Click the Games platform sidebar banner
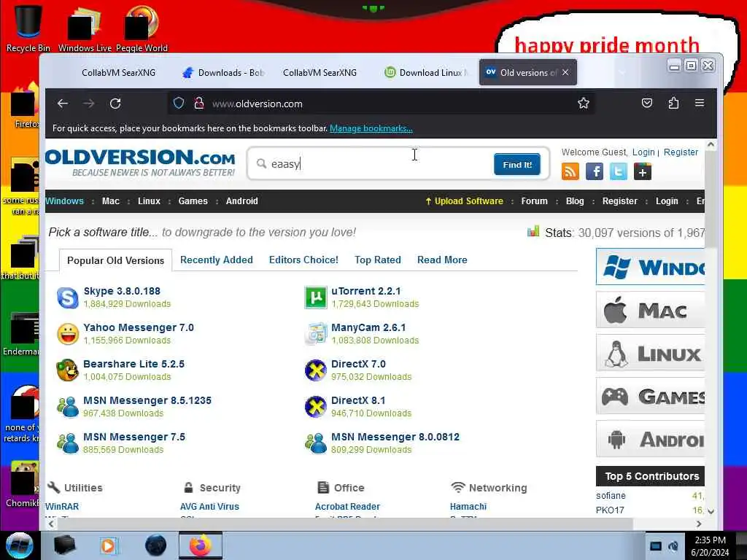Screen dimensions: 747x560 tap(650, 396)
